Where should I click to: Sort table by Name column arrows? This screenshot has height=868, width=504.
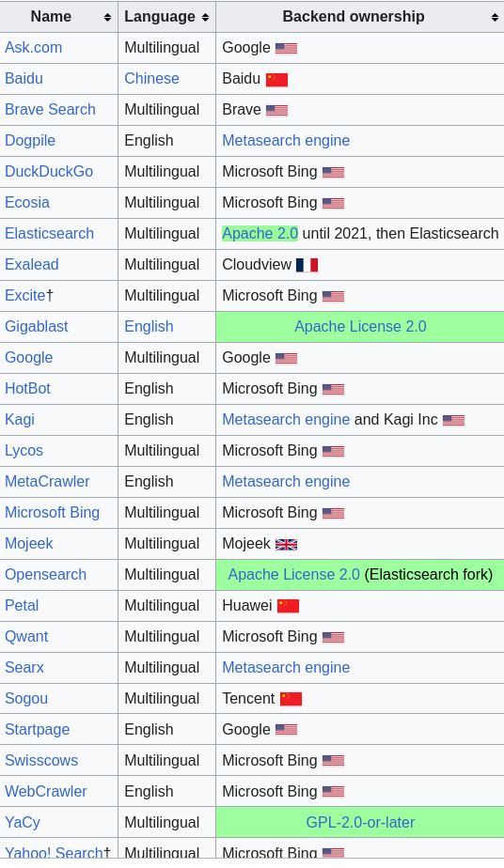pos(107,18)
